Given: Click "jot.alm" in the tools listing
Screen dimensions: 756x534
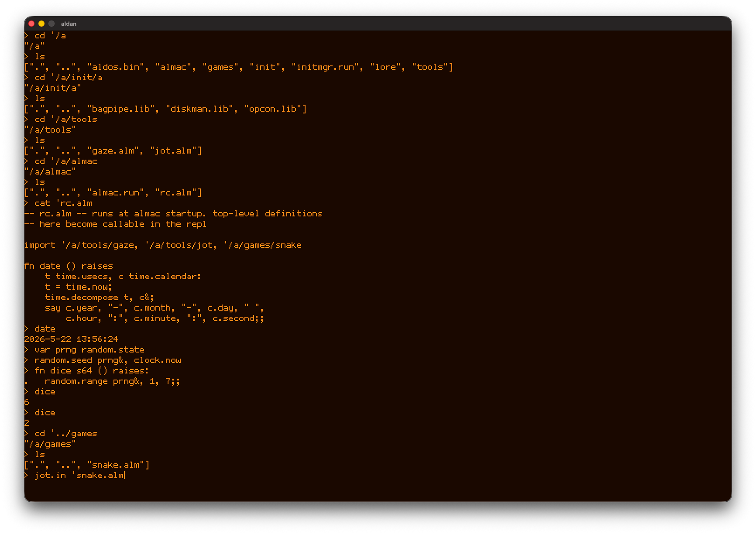Looking at the screenshot, I should click(x=173, y=151).
